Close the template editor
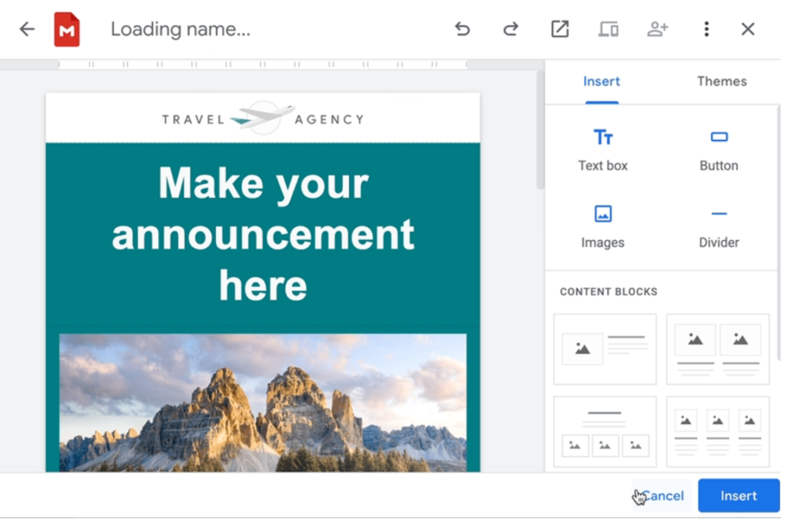The height and width of the screenshot is (532, 793). [748, 29]
